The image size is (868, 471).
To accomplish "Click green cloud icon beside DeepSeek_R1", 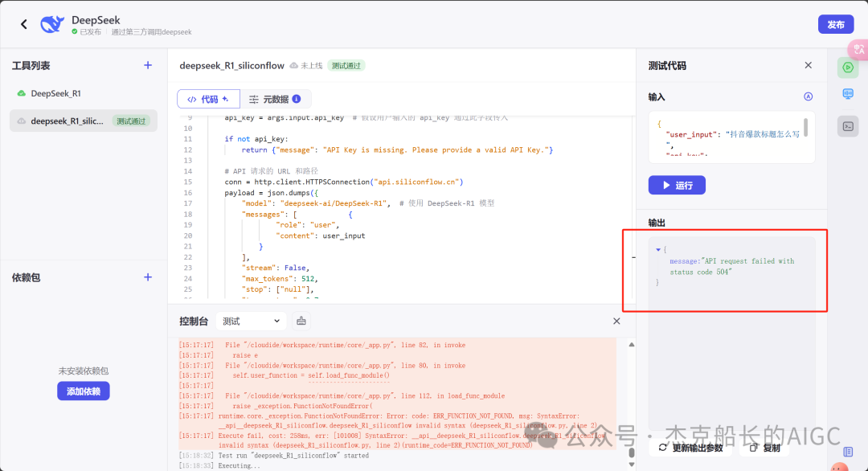I will pos(21,93).
